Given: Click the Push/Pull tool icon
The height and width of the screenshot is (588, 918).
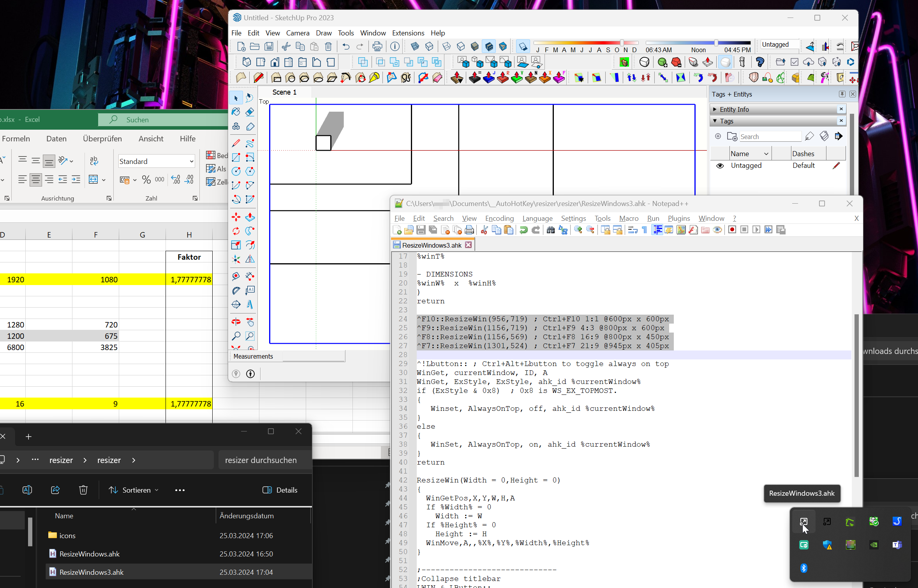Looking at the screenshot, I should (250, 217).
